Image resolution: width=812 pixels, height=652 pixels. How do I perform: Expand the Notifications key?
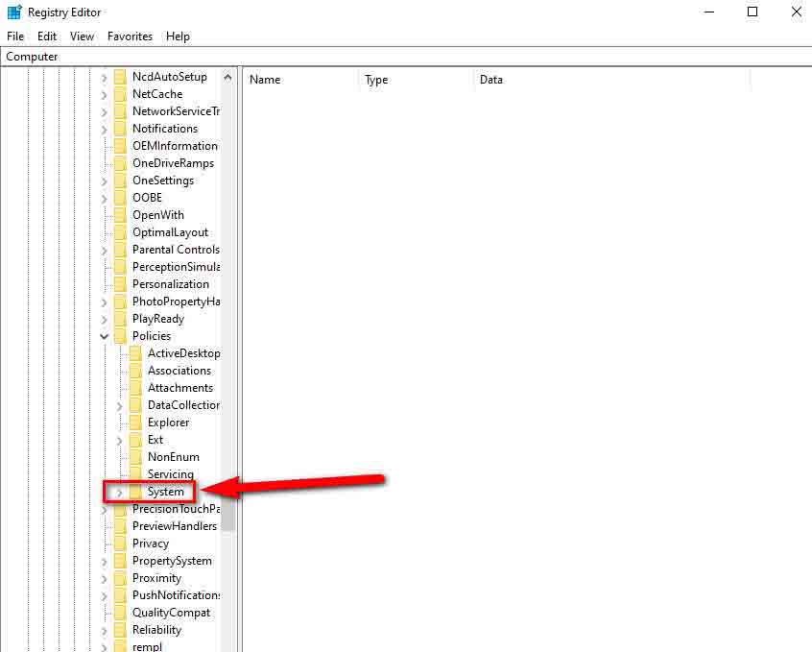coord(104,130)
